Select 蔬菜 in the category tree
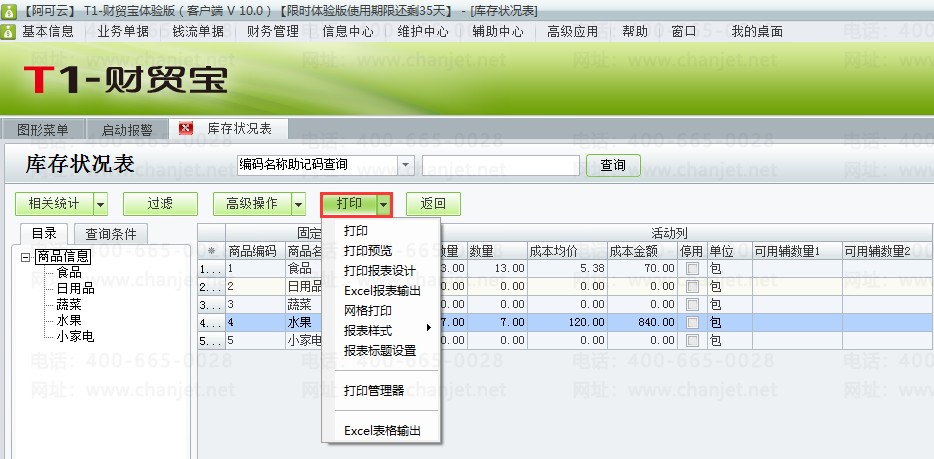Image resolution: width=934 pixels, height=459 pixels. pos(69,305)
